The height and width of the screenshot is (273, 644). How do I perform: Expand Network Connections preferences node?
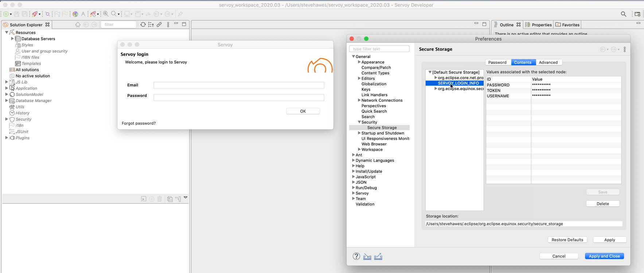coord(359,100)
